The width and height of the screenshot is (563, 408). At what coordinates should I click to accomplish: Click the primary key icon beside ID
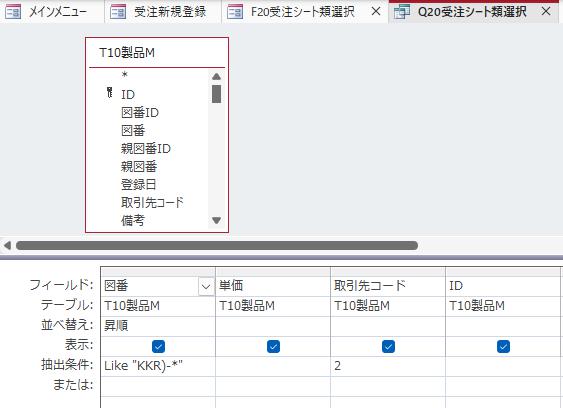(x=110, y=93)
